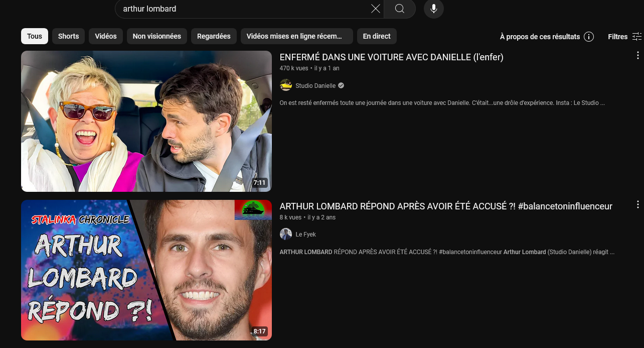Show Vidéos mises en ligne récemment chip
The image size is (644, 348).
(x=294, y=36)
